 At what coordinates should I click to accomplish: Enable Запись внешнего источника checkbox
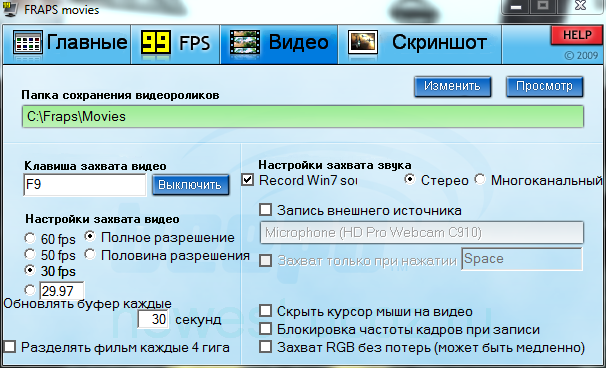pyautogui.click(x=265, y=210)
